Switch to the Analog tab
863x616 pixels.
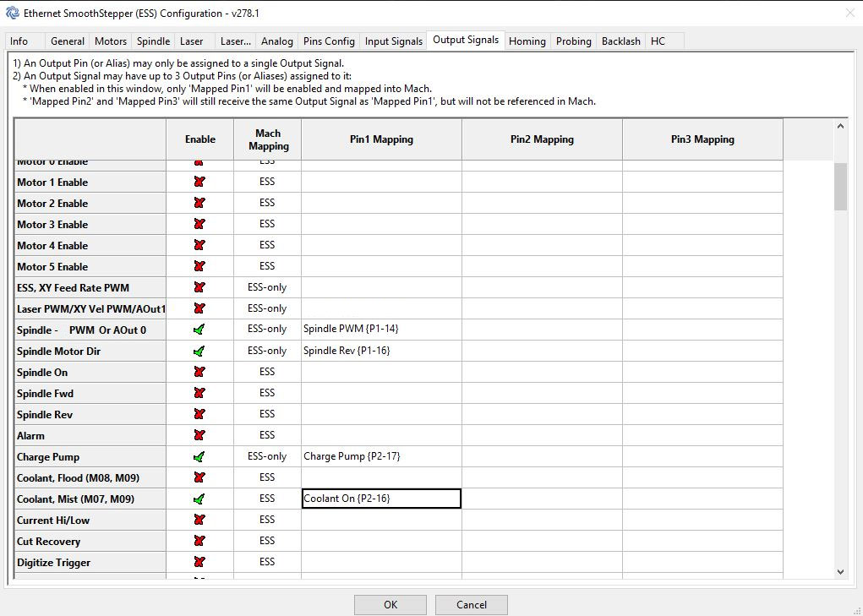277,41
